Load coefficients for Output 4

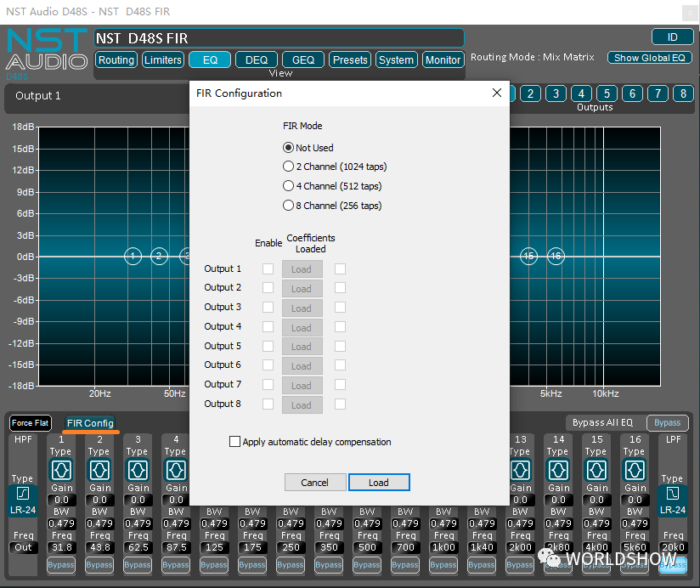(302, 328)
